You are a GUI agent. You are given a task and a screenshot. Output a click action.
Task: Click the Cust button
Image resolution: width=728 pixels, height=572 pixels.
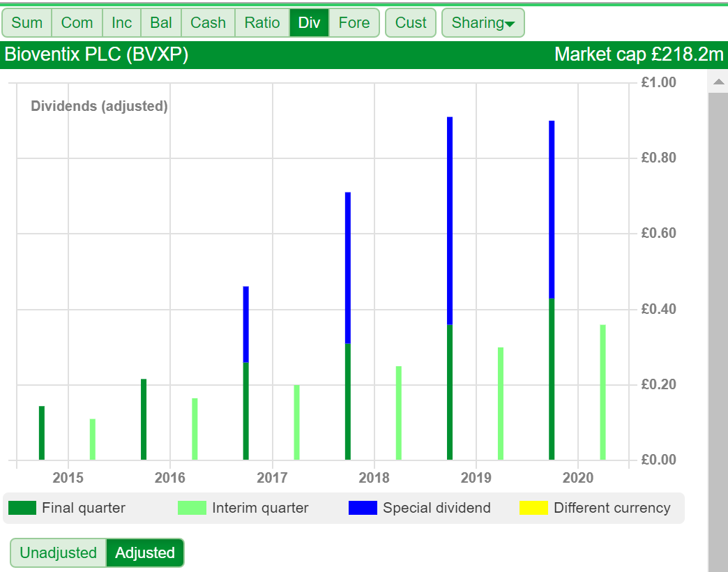point(411,23)
